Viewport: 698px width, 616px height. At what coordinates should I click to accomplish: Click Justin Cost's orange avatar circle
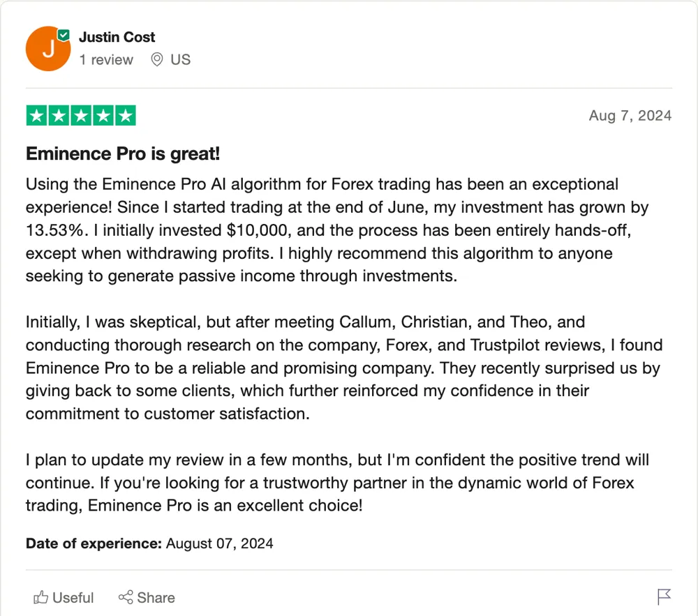tap(47, 48)
